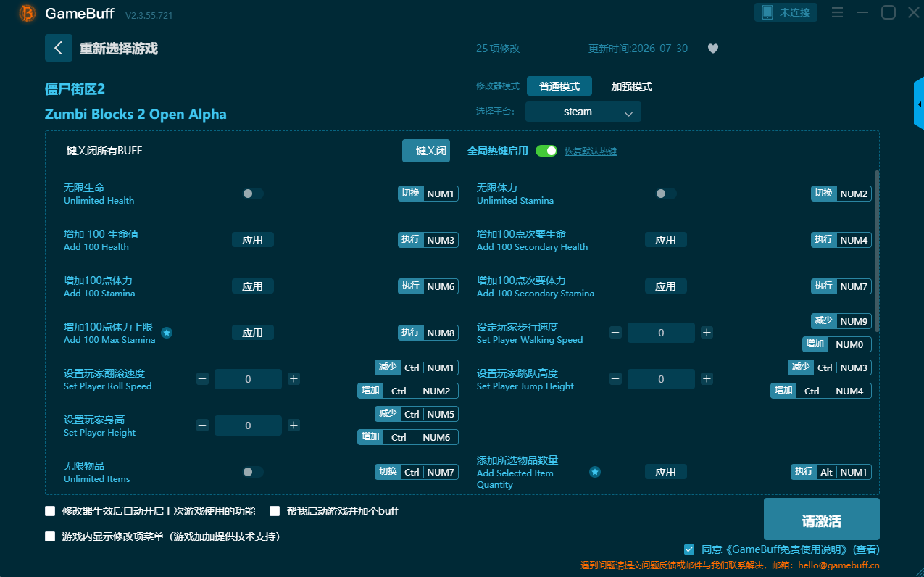This screenshot has width=924, height=577.
Task: Click Ctrl NUM5 decrease hotkey for Player Height
Action: pos(417,414)
